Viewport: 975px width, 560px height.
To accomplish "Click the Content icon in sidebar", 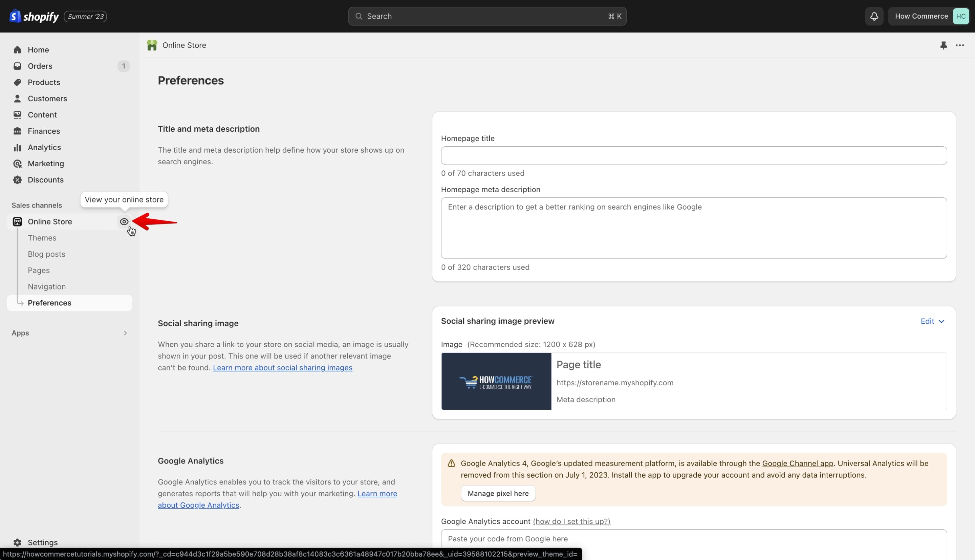I will tap(17, 115).
